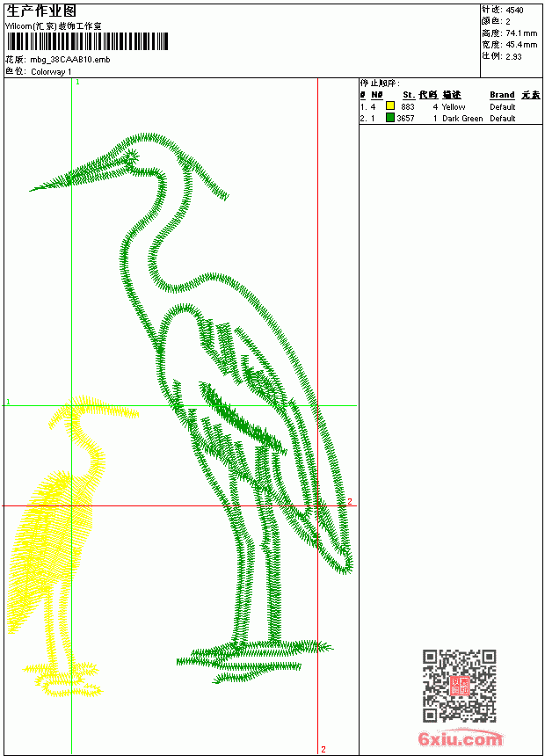Click the file name mbg_38CAAB10.emb
545x756 pixels.
click(70, 60)
